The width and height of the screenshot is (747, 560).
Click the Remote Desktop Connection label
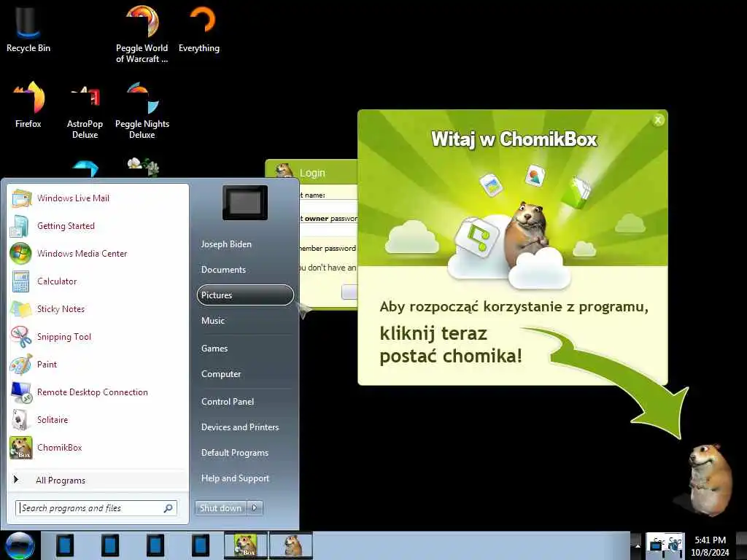[x=93, y=392]
